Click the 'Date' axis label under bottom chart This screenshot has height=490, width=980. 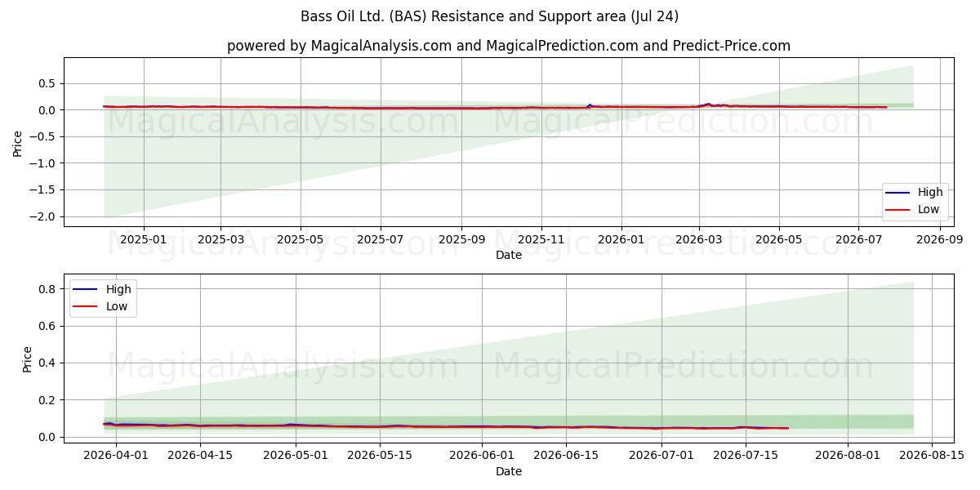(509, 471)
